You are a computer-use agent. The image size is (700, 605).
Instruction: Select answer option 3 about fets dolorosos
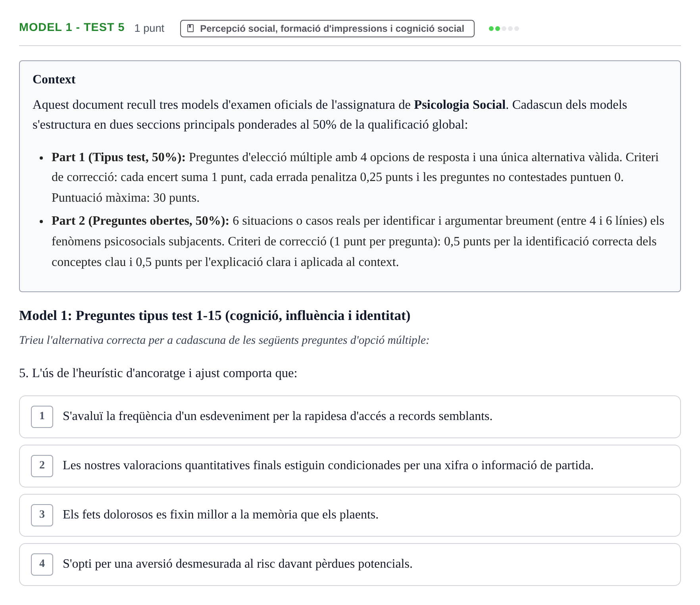pos(350,515)
